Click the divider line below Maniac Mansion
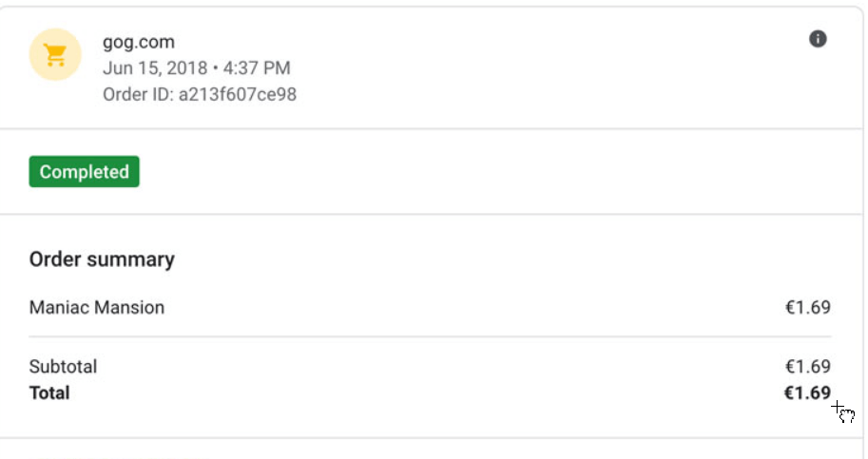Screen dimensions: 868x459 430,336
